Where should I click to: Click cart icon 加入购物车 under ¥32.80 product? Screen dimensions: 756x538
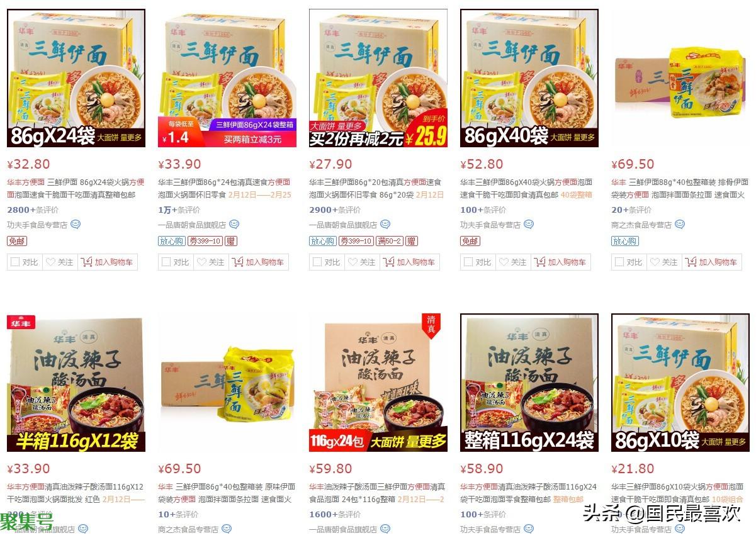pos(87,262)
